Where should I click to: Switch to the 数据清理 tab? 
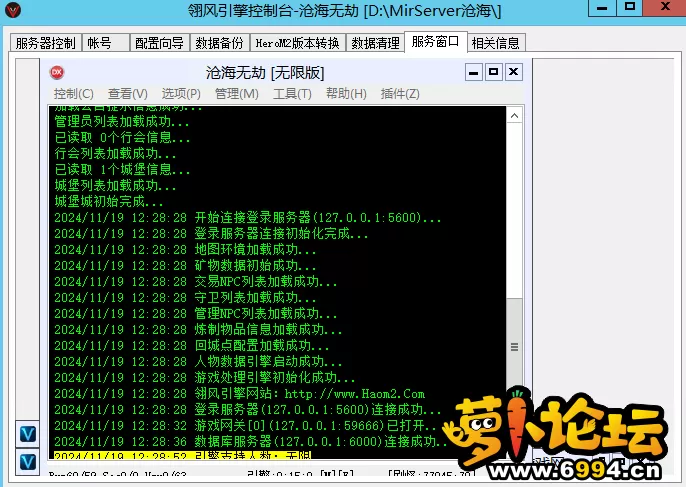point(375,43)
